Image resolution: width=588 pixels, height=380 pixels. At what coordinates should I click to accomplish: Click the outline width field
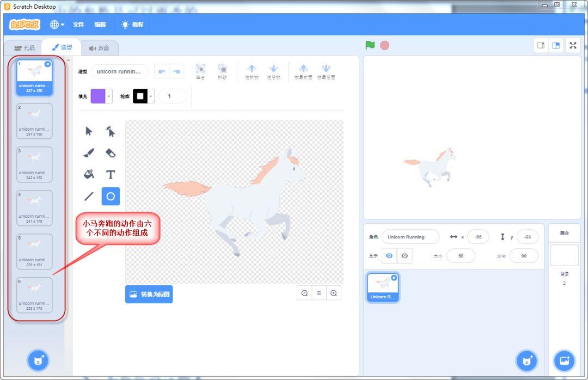(173, 96)
